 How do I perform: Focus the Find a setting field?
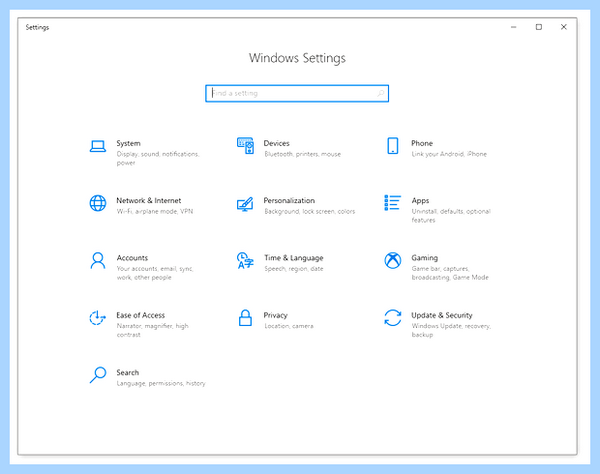click(297, 93)
